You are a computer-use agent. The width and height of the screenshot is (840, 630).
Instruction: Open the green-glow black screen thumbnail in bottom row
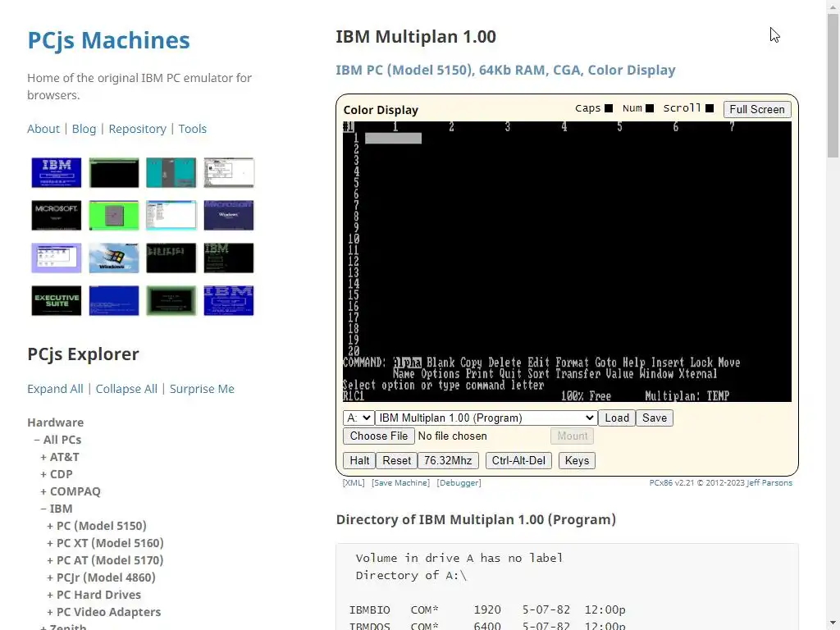(171, 301)
